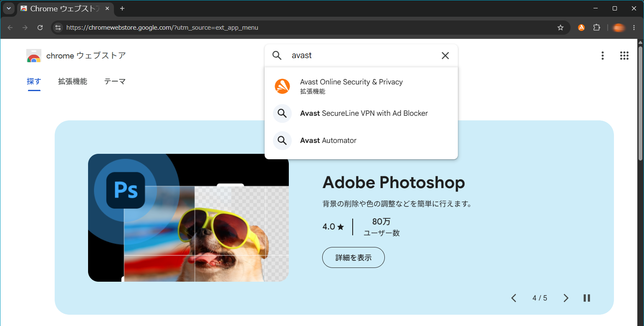The image size is (644, 326).
Task: Click the Adobe Photoshop heading
Action: coord(394,182)
